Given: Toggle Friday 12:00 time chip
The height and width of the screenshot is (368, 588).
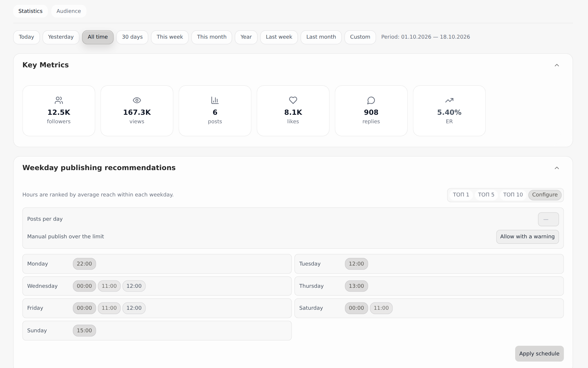Looking at the screenshot, I should [x=134, y=308].
